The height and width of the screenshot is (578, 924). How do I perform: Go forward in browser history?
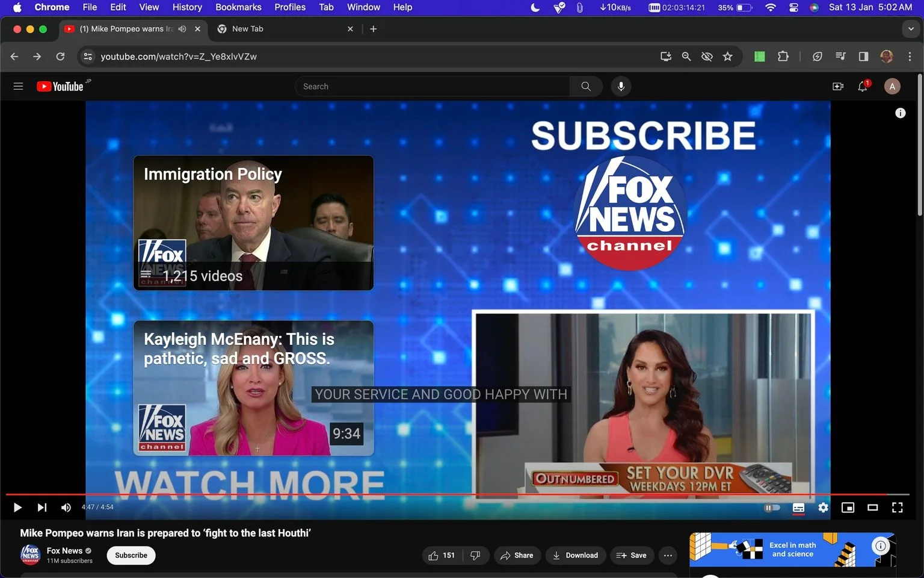37,57
